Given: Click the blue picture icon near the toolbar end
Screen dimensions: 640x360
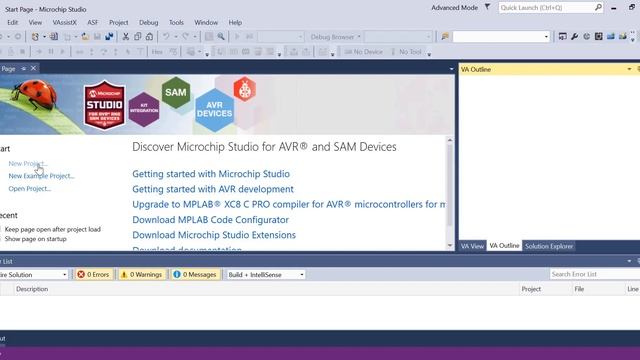Looking at the screenshot, I should tap(611, 37).
